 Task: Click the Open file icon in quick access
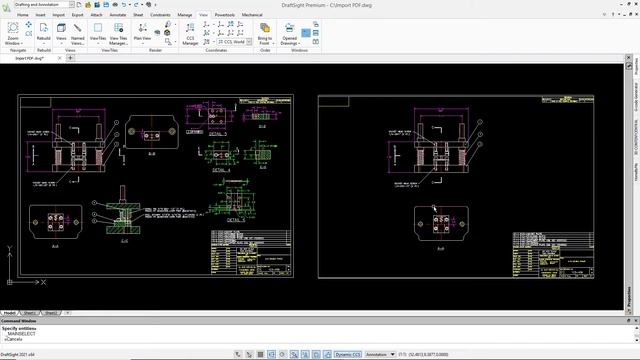[88, 4]
